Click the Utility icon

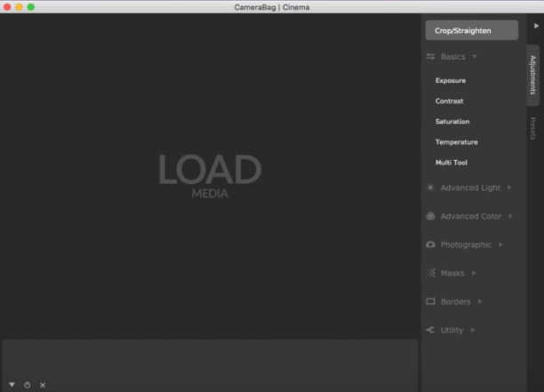430,330
